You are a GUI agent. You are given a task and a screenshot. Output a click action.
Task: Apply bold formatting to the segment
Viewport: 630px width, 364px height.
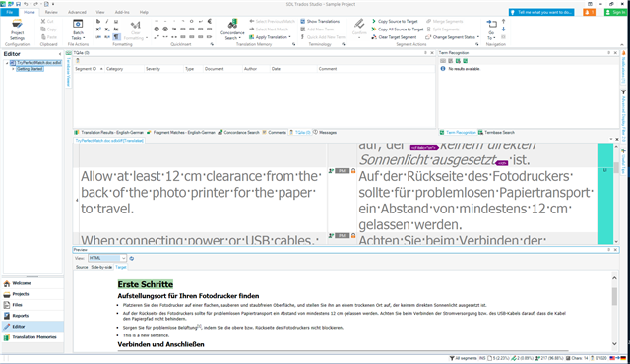point(98,22)
